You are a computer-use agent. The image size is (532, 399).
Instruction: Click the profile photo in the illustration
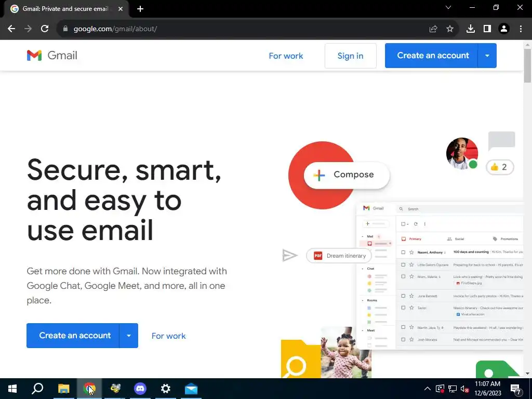pos(462,153)
